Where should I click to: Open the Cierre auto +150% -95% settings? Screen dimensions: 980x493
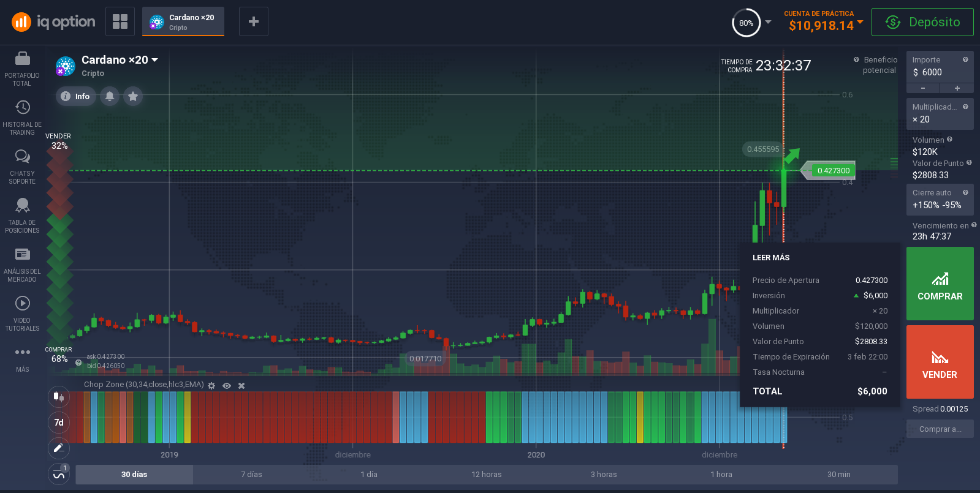coord(940,199)
